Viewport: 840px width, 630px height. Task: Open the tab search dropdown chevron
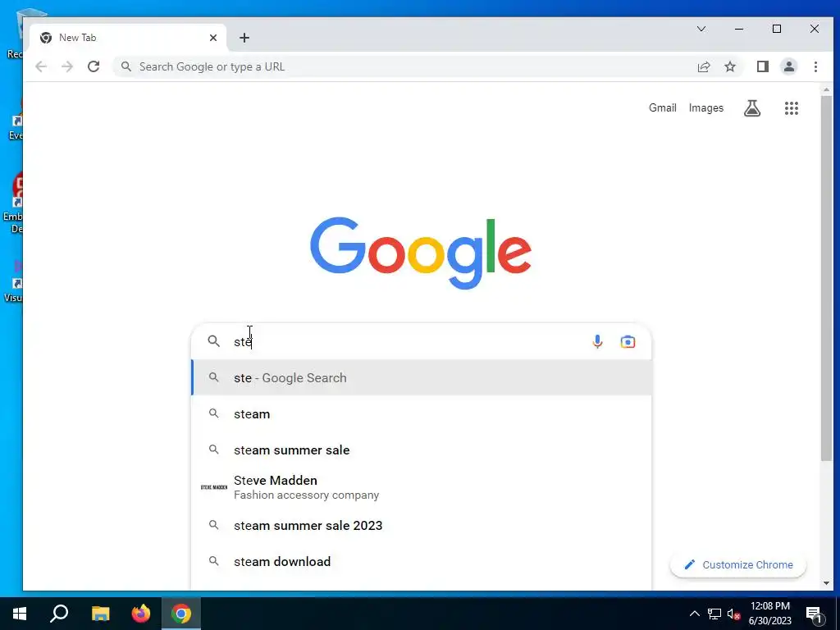[x=701, y=29]
